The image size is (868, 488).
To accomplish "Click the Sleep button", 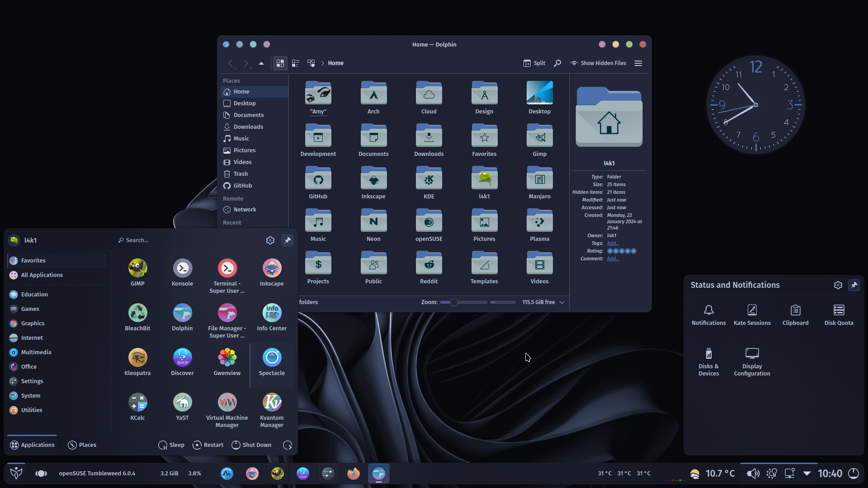I will tap(171, 445).
